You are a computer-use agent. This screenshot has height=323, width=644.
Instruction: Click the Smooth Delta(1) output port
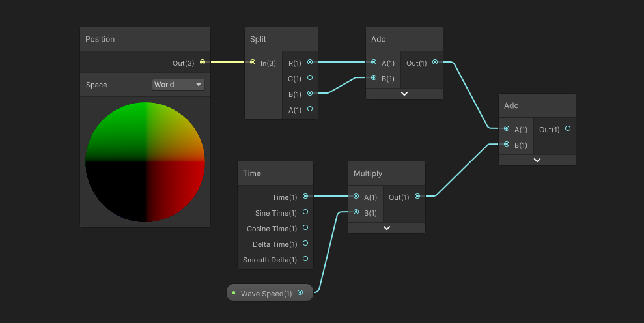click(305, 259)
